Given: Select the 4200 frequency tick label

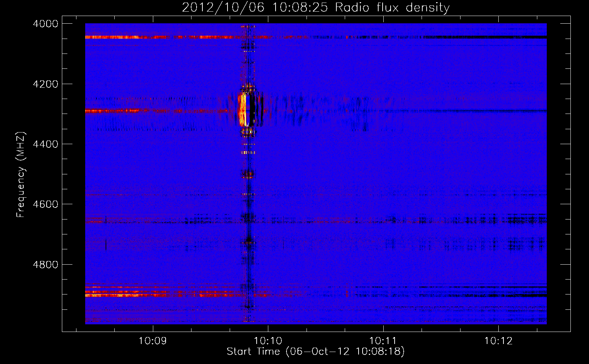Looking at the screenshot, I should coord(46,84).
